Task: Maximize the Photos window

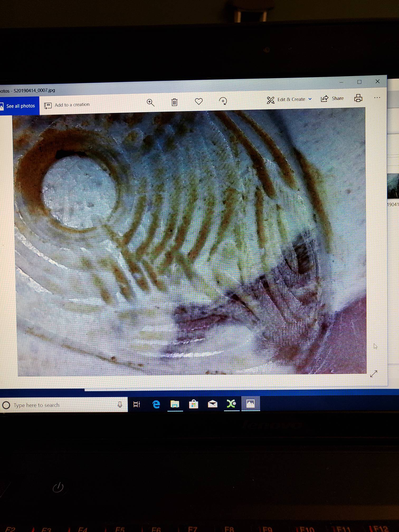Action: (x=359, y=82)
